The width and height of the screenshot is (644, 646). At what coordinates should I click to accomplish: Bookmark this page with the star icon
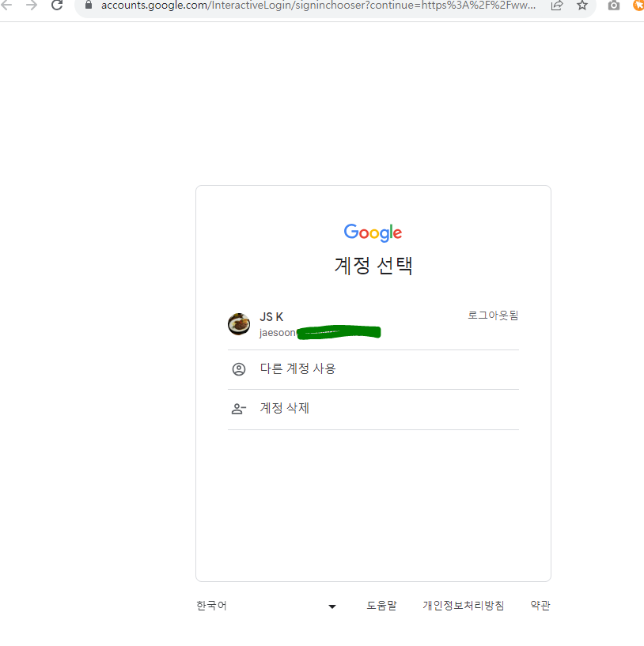582,6
